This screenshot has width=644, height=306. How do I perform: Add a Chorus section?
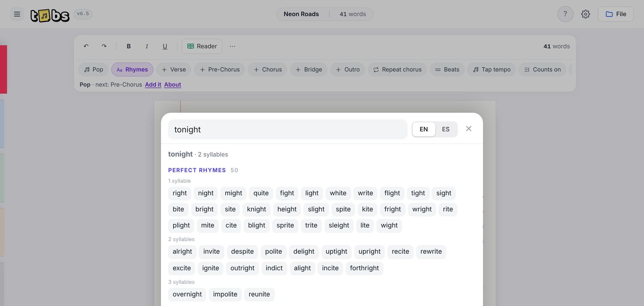(267, 70)
